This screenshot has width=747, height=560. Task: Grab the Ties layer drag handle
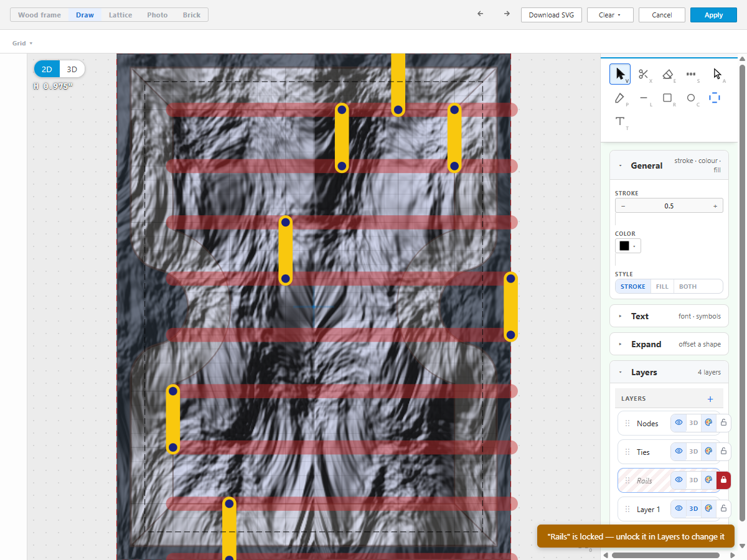pyautogui.click(x=627, y=452)
